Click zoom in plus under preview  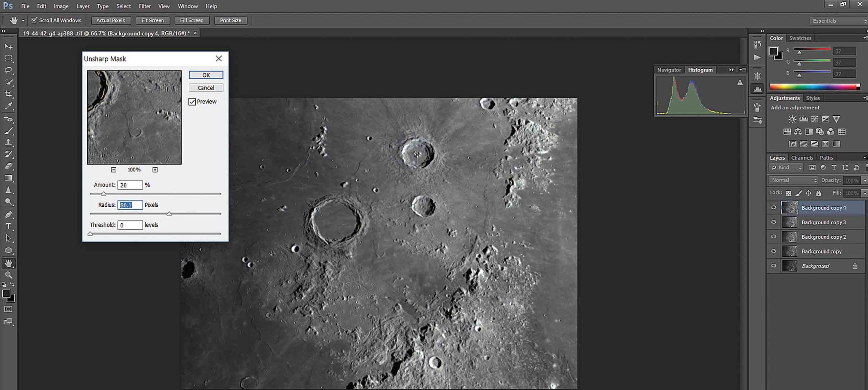[x=155, y=170]
